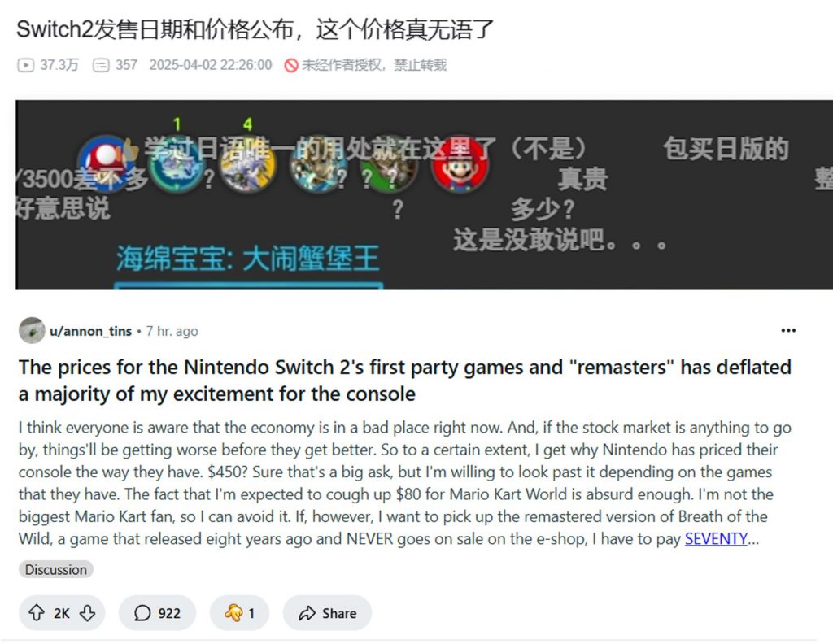The image size is (833, 644).
Task: Click the 海绵宝宝: 大闹蟹堡王 game title
Action: 248,259
